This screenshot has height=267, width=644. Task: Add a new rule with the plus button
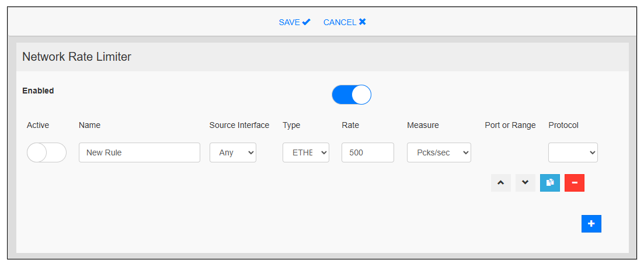pos(591,224)
